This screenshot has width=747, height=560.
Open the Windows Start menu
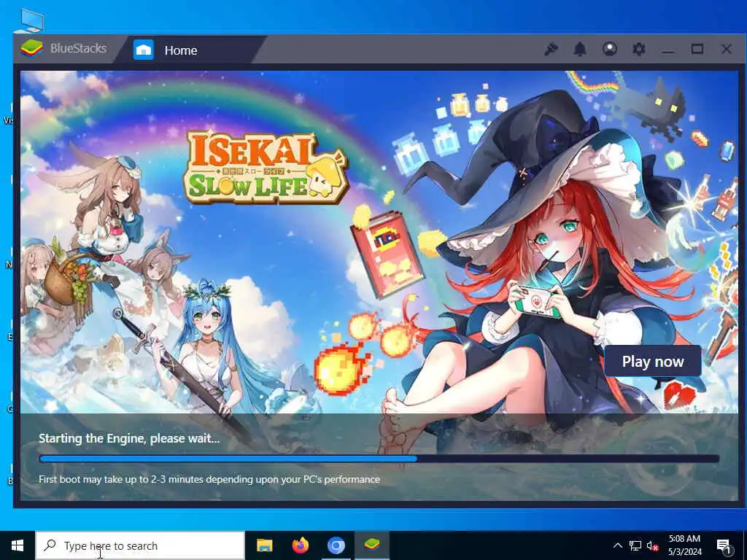[18, 545]
